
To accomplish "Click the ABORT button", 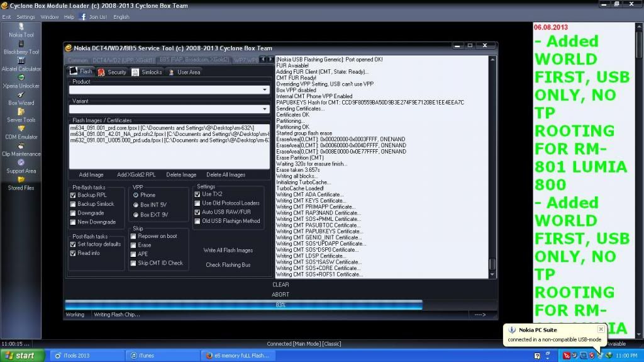I will (280, 294).
